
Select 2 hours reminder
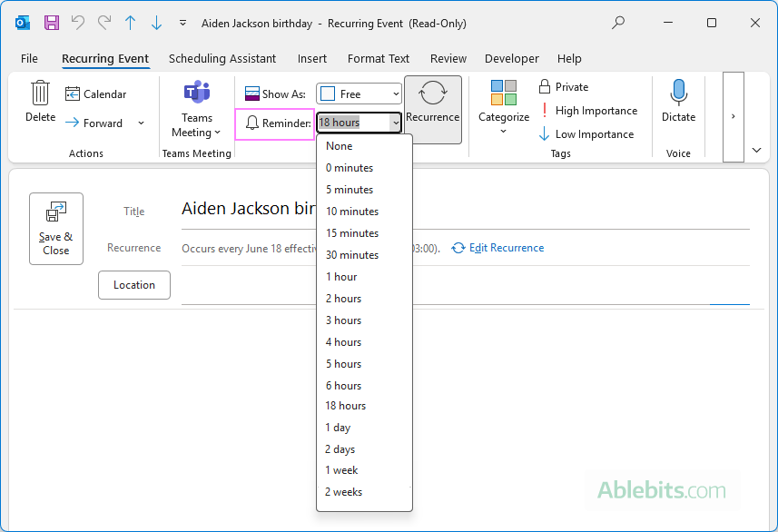tap(364, 299)
